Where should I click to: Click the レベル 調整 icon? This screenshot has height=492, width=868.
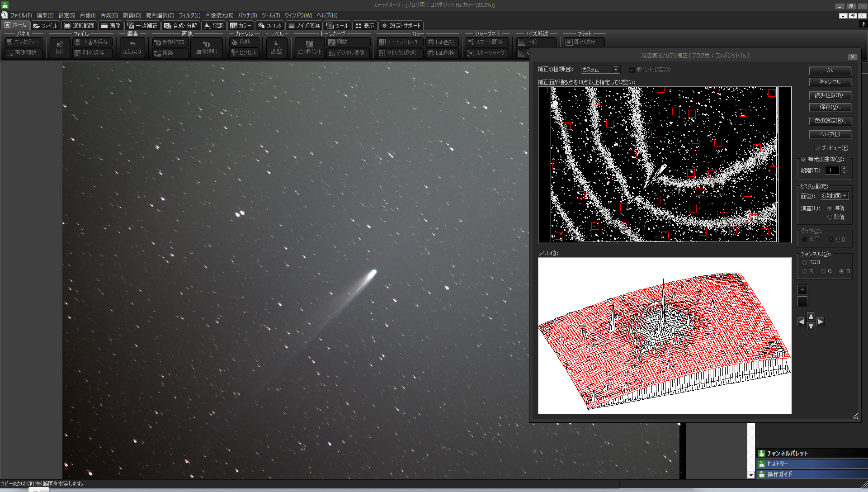pyautogui.click(x=276, y=47)
